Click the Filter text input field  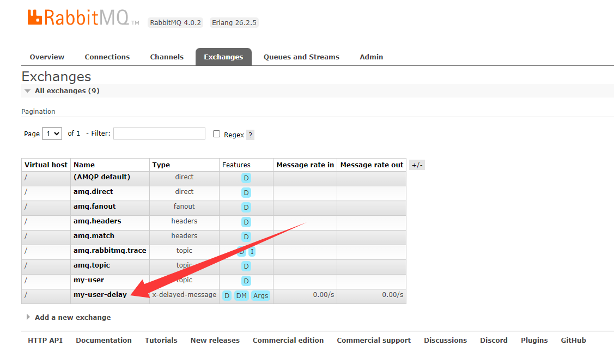[x=159, y=134]
